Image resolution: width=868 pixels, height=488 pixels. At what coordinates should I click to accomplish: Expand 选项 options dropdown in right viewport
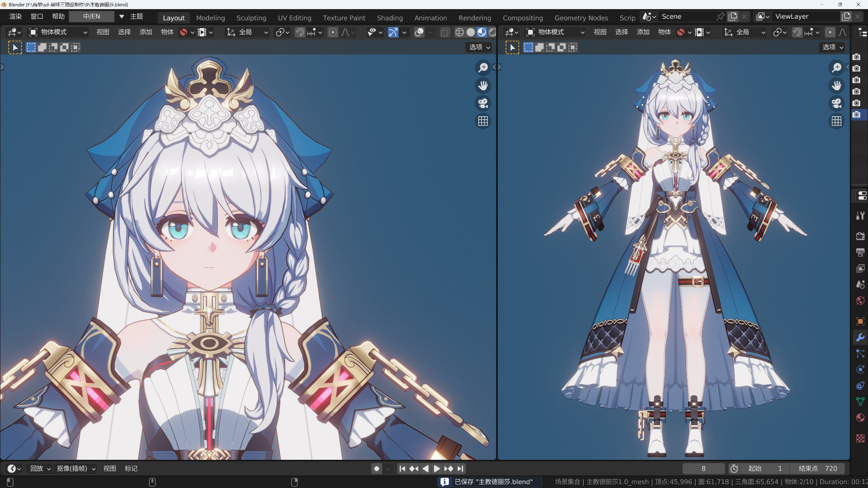[832, 47]
